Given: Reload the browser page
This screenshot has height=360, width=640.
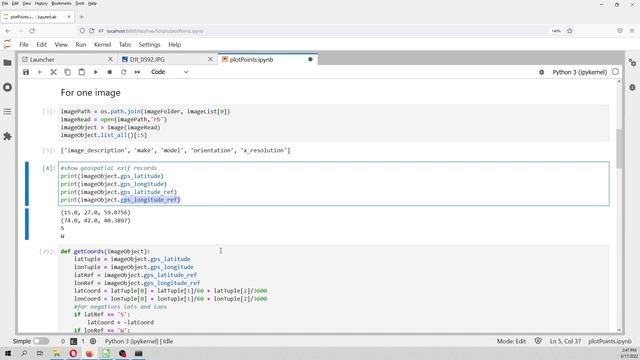Looking at the screenshot, I should tap(32, 31).
